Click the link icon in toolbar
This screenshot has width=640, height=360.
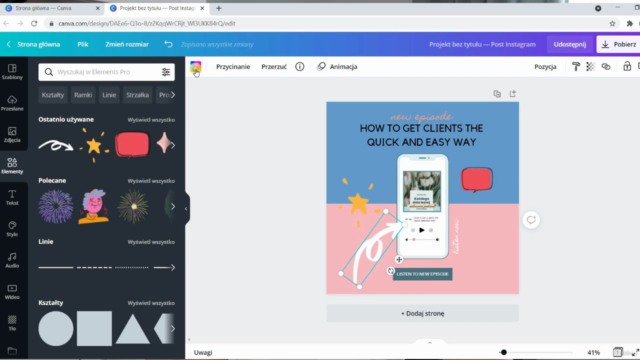click(606, 67)
